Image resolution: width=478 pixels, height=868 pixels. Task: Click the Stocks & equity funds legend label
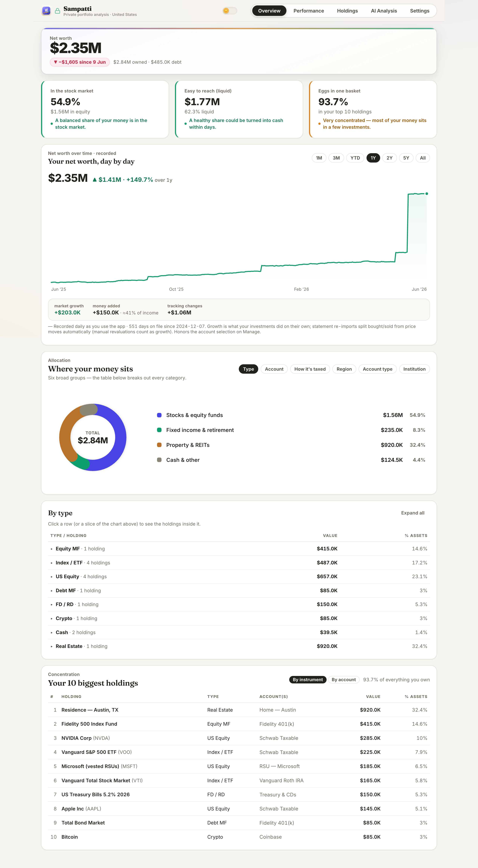194,415
